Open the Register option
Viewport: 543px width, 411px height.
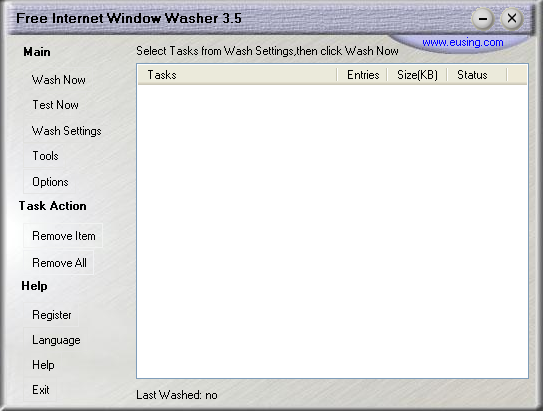click(52, 315)
